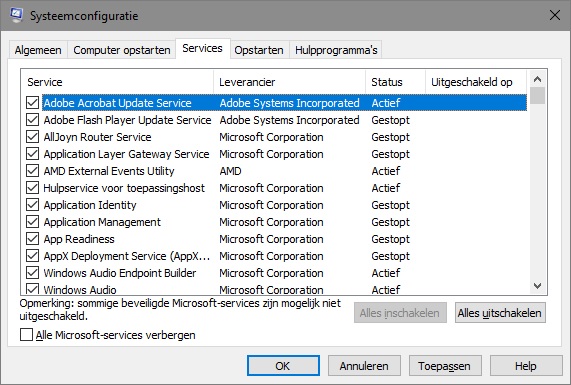Toggle Windows Audio Endpoint Builder checkbox
Screen dimensions: 571x385
point(32,273)
